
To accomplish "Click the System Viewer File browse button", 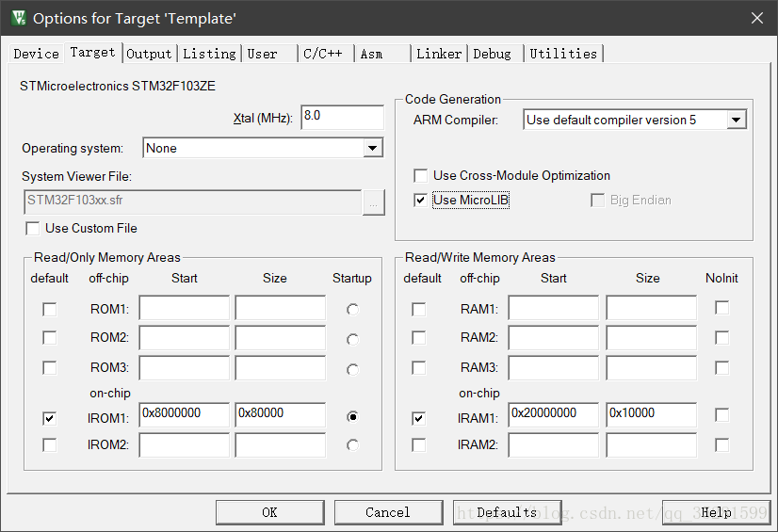I will coord(373,202).
